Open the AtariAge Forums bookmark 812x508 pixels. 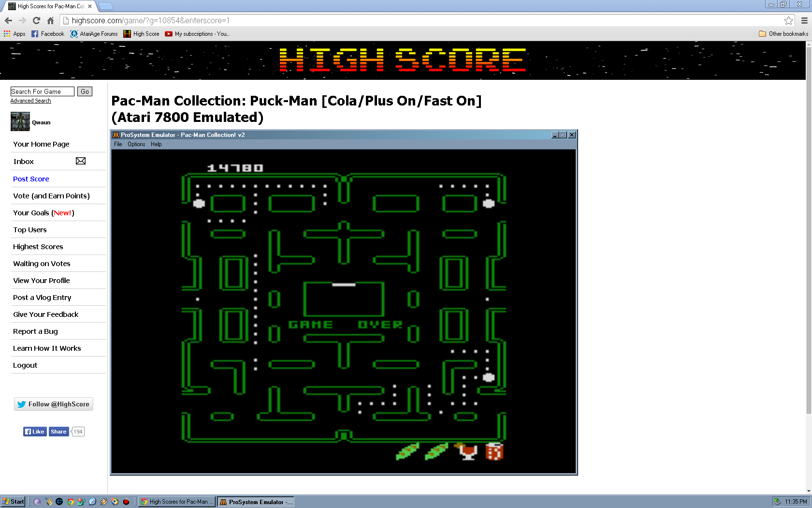click(94, 34)
